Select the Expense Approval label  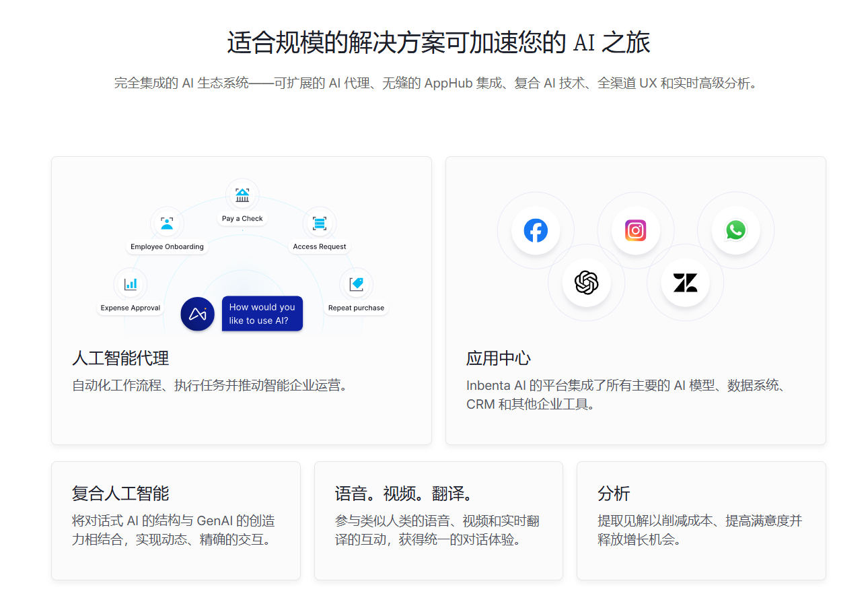[x=131, y=308]
